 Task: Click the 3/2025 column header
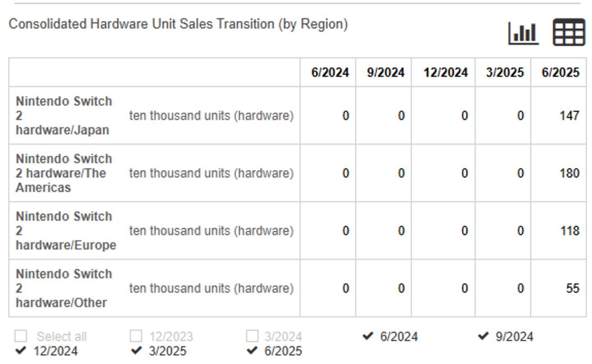pos(504,72)
